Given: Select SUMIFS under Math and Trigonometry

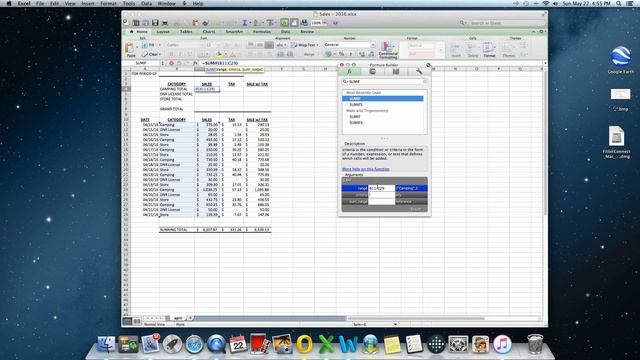Looking at the screenshot, I should (382, 122).
